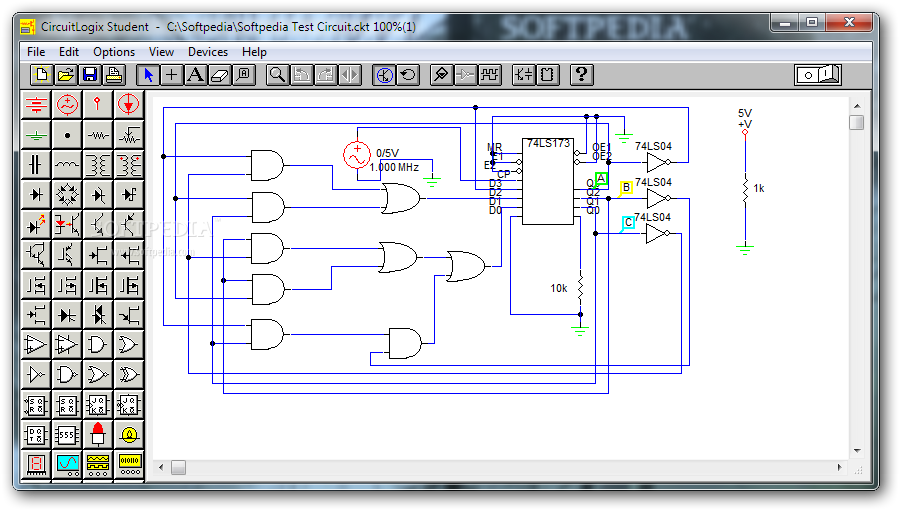Pick the D flip-flop component
The height and width of the screenshot is (511, 900).
coord(36,435)
